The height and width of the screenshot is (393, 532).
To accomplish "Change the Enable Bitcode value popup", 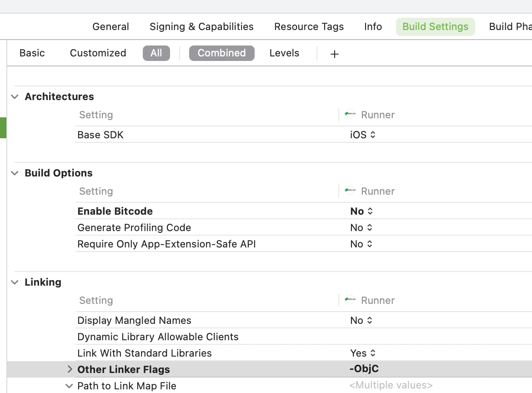I will tap(361, 212).
